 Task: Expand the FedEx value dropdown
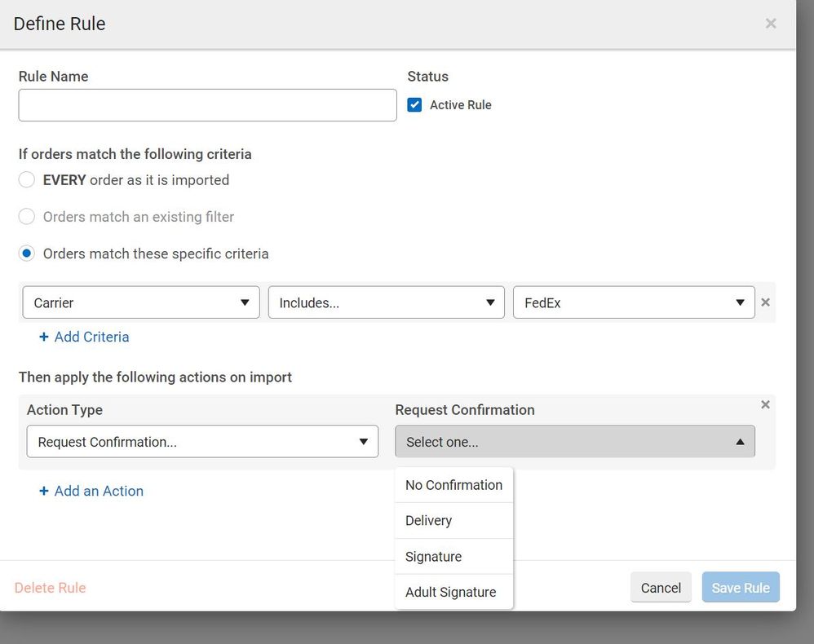(x=634, y=302)
